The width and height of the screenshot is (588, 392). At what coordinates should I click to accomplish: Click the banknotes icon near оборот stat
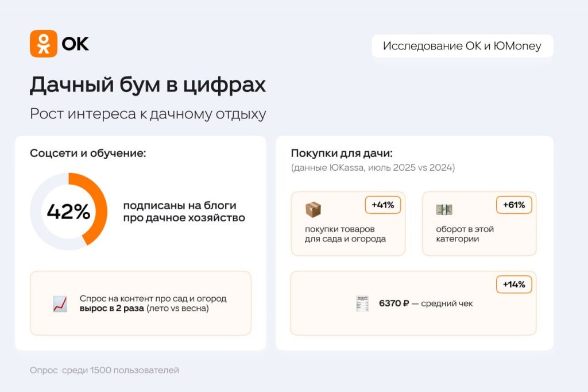pyautogui.click(x=445, y=210)
